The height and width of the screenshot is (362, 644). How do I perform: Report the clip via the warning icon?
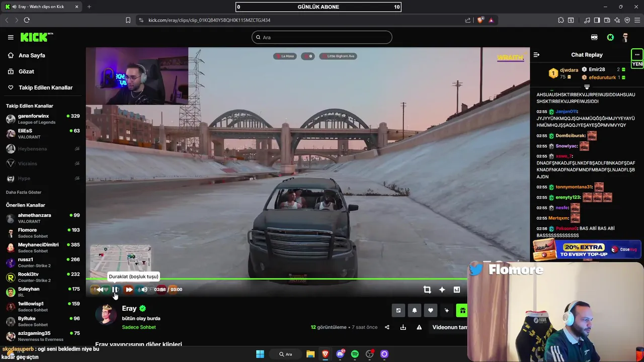[x=419, y=327]
